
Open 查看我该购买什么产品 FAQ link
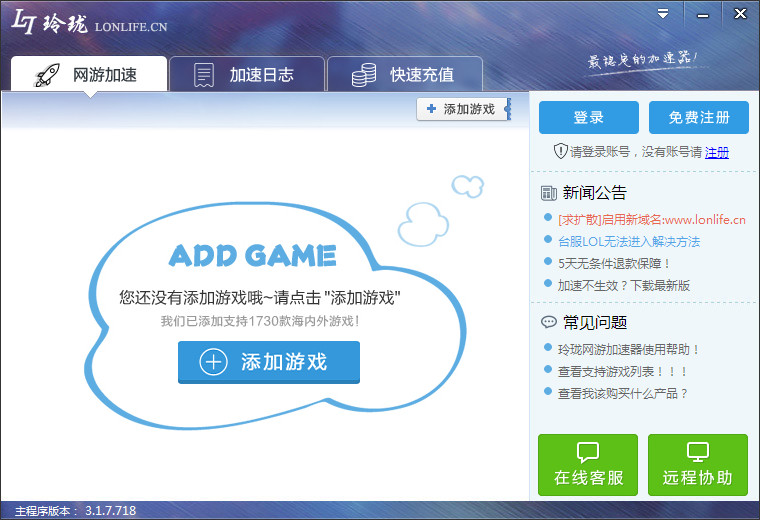click(623, 394)
